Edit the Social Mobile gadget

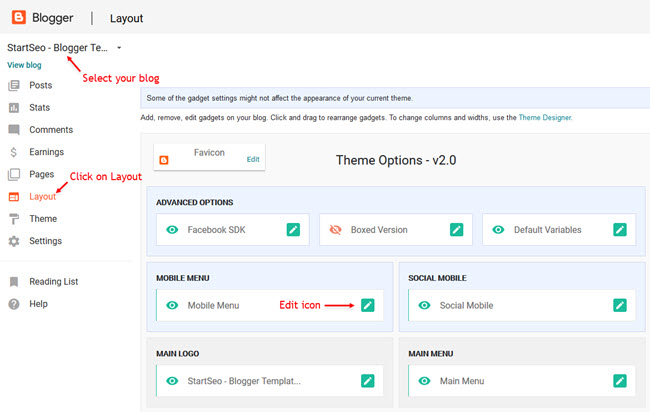[x=620, y=305]
